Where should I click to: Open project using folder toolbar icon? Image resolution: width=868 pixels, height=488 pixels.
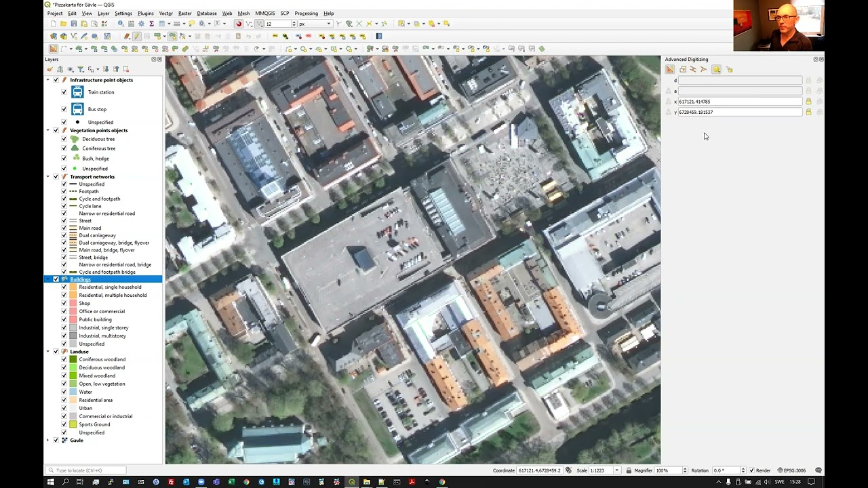point(64,24)
